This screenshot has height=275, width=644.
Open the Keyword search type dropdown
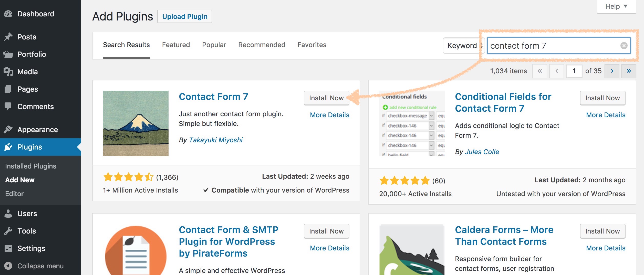point(464,46)
